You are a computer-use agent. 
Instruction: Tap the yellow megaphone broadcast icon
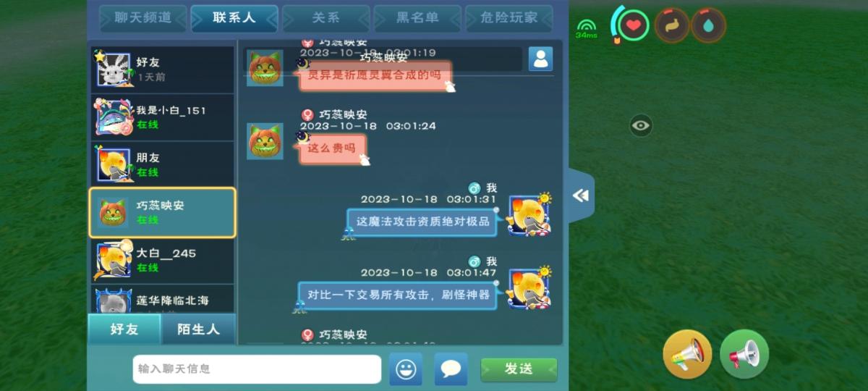687,354
